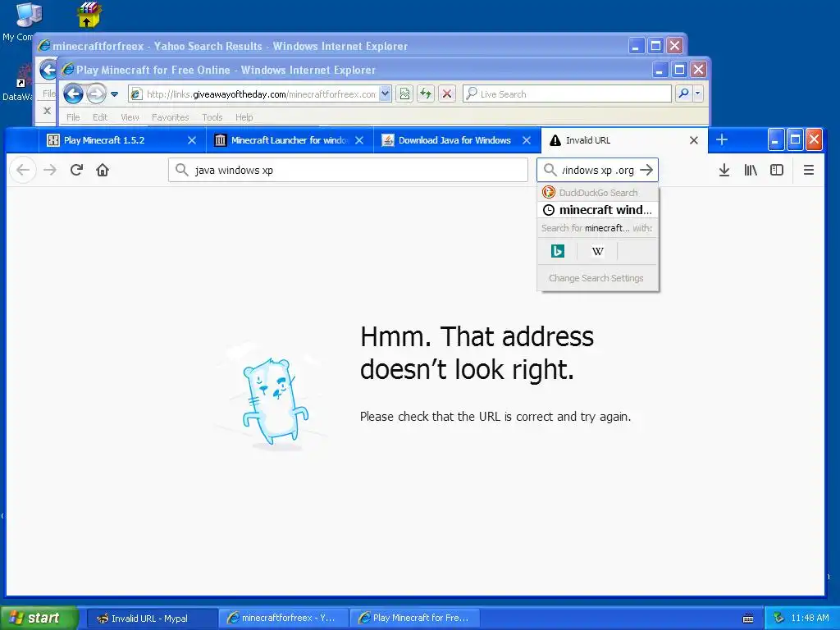Image resolution: width=840 pixels, height=630 pixels.
Task: Select Invalid URL - Mypal taskbar button
Action: [x=152, y=619]
